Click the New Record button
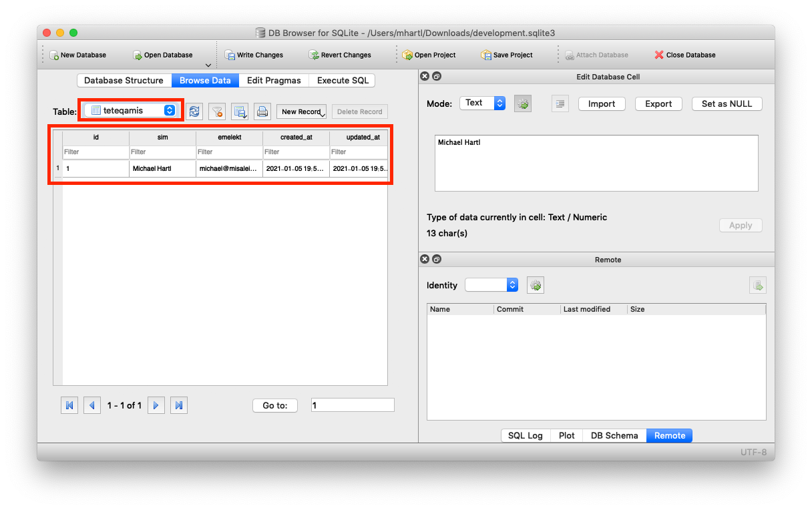Screen dimensions: 812x510 [301, 111]
